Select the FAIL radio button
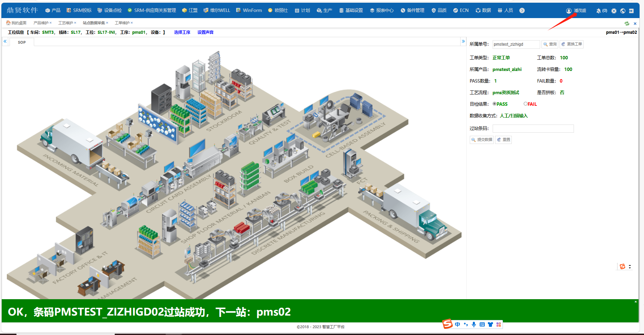644x335 pixels. (525, 104)
